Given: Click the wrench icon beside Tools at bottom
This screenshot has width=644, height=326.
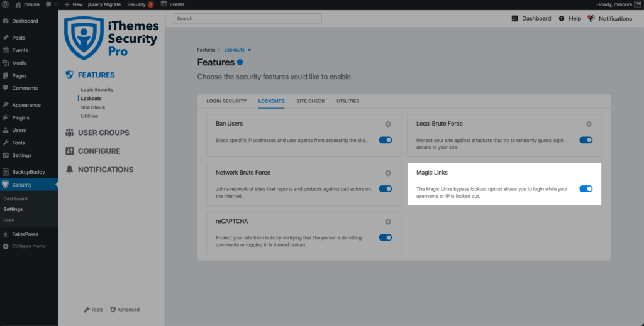Looking at the screenshot, I should click(x=87, y=310).
